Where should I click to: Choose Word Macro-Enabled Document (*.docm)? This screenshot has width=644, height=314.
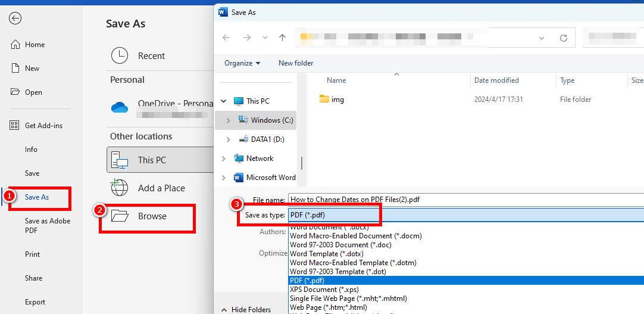356,236
